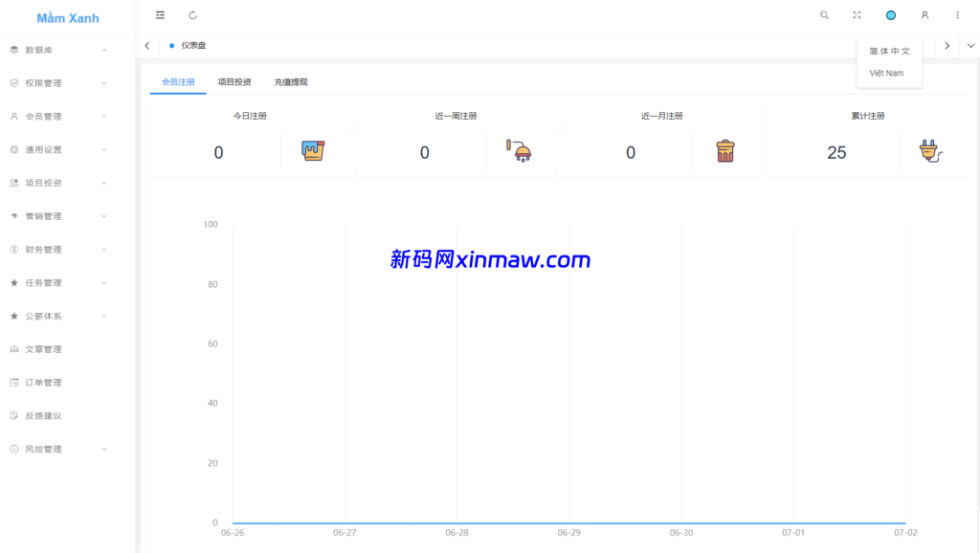Expand the 数据库 menu chevron
This screenshot has width=980, height=553.
coord(103,50)
